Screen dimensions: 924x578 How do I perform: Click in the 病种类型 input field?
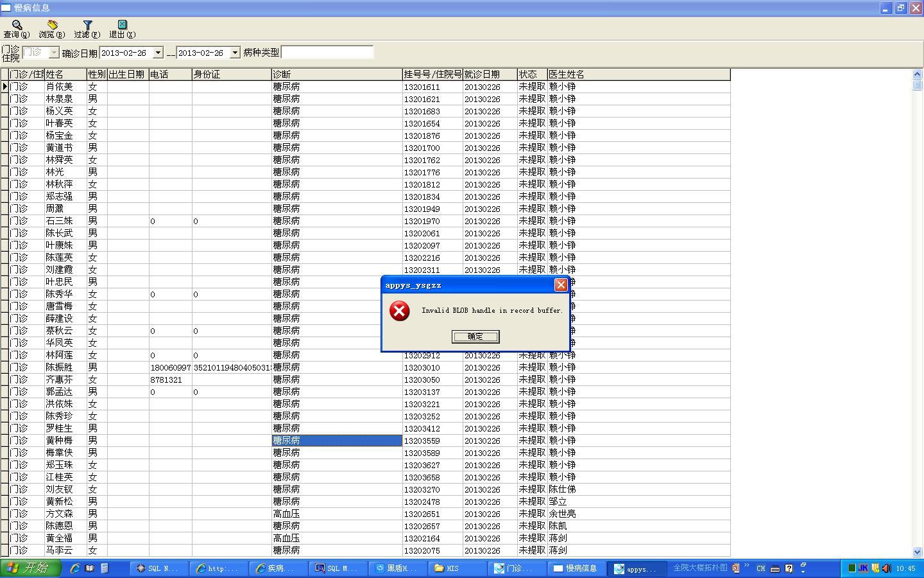click(x=327, y=53)
